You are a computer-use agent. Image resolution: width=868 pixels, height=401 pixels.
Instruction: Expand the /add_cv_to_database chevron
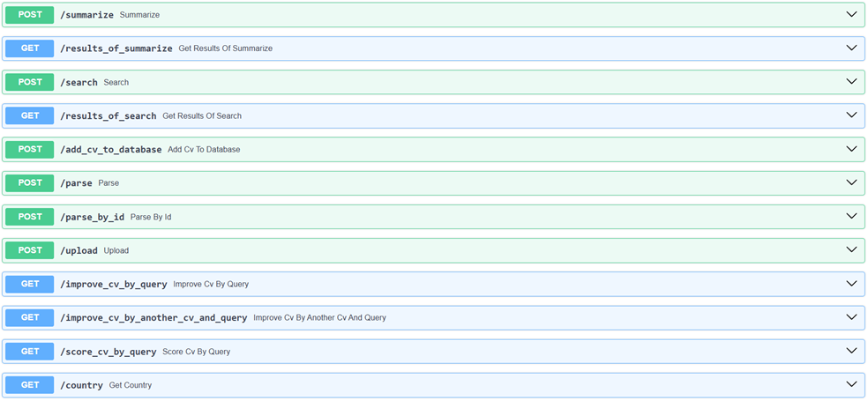[x=851, y=149]
